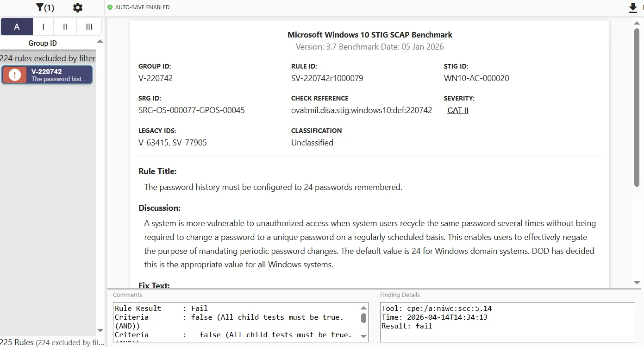Click the Group ID value V-220742 in details
The width and height of the screenshot is (644, 347).
coord(156,78)
